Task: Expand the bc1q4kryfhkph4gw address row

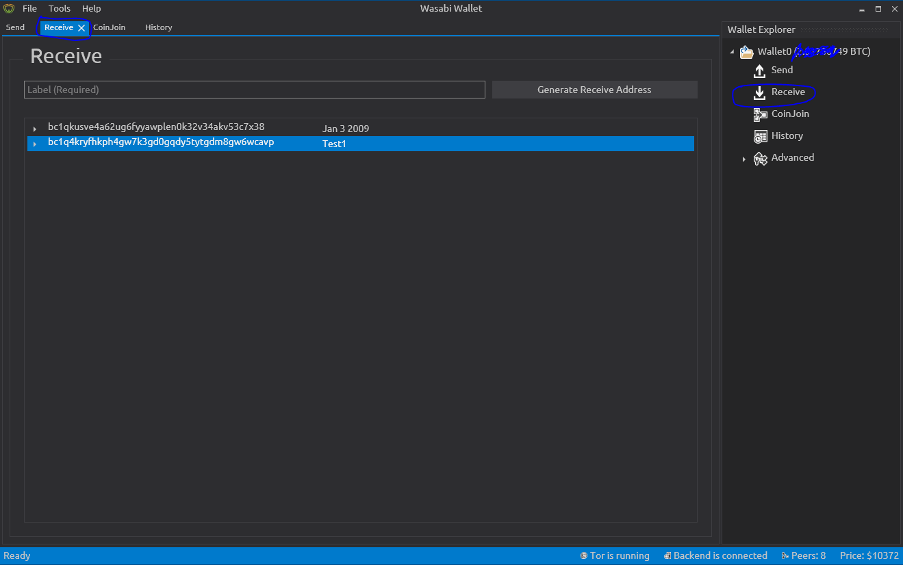Action: pyautogui.click(x=35, y=144)
